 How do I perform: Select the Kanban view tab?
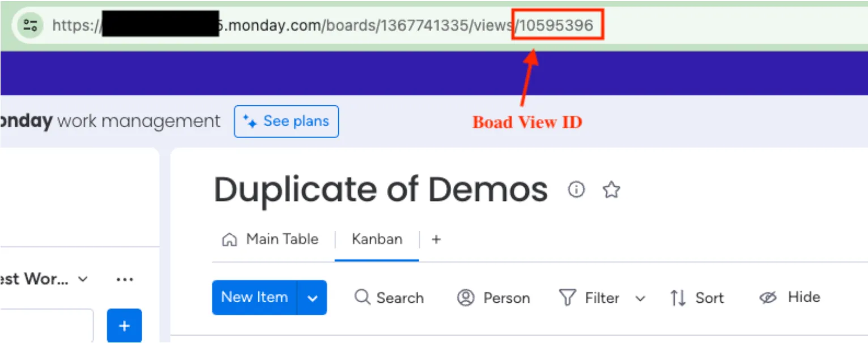[x=377, y=239]
